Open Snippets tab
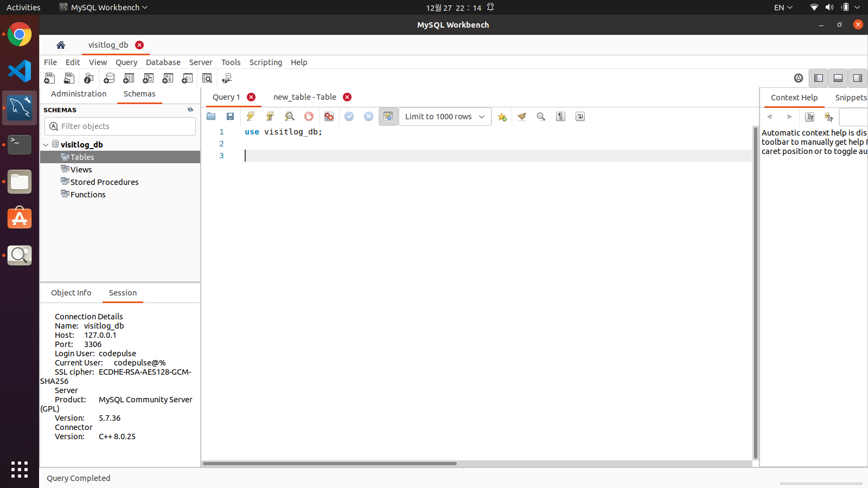The height and width of the screenshot is (488, 868). coord(851,98)
